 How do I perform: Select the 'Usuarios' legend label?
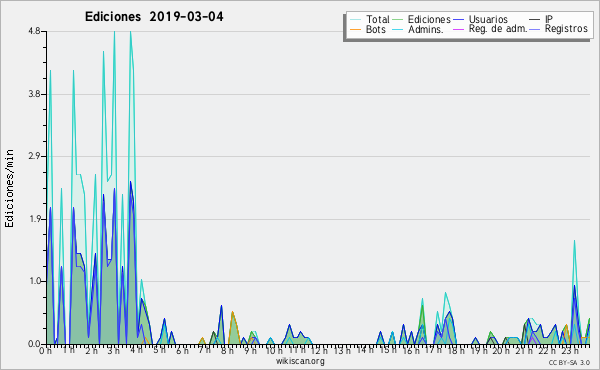tap(488, 19)
